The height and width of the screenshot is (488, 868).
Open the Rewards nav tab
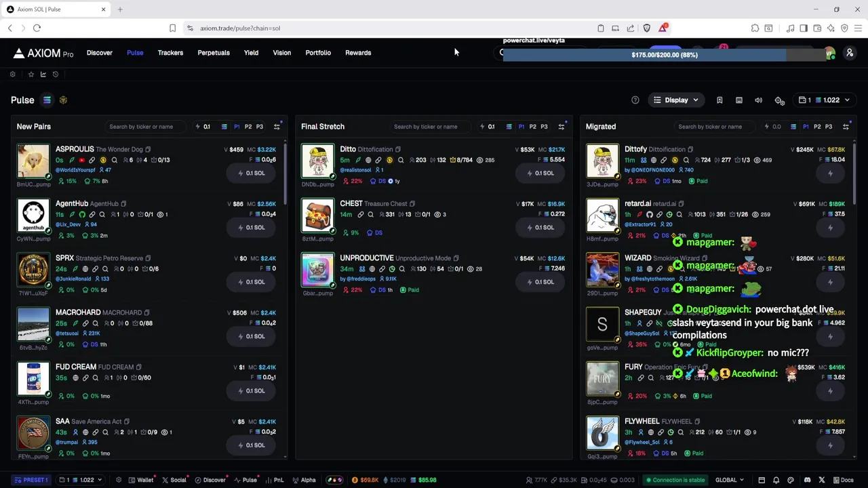(x=358, y=53)
